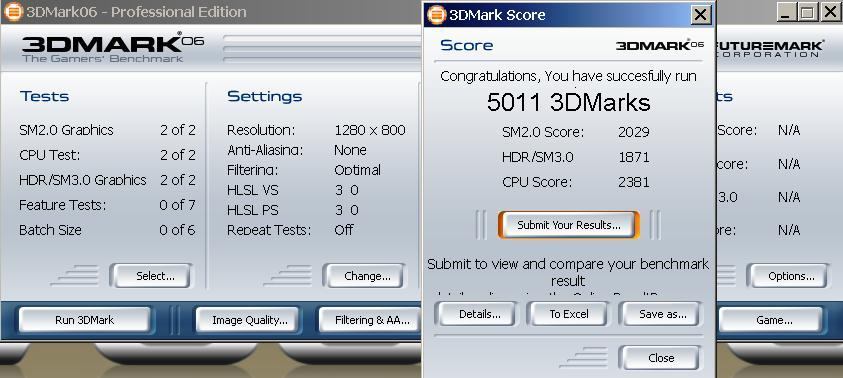Select the '5011 3DMarks' score text
Screen dimensions: 843x378
[x=568, y=102]
